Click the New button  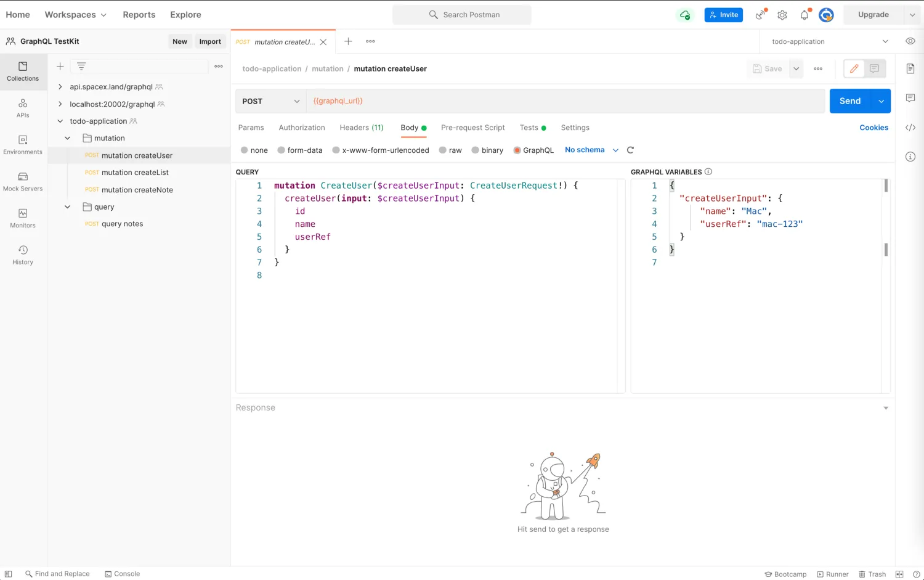click(180, 41)
